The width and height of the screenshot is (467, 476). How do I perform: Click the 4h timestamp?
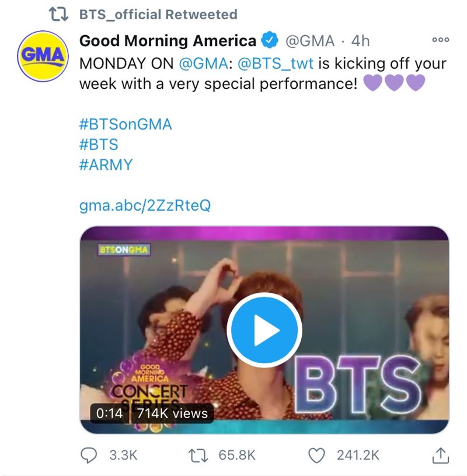[x=360, y=41]
